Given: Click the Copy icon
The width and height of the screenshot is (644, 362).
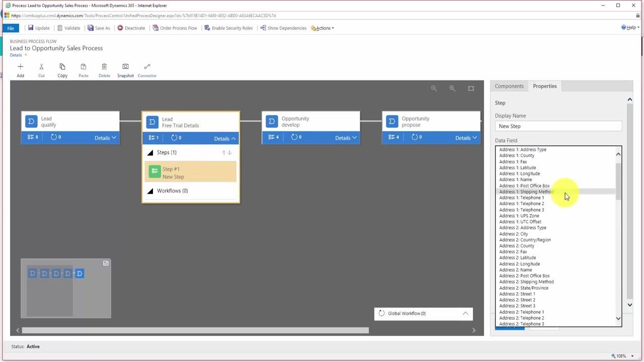Looking at the screenshot, I should coord(62,66).
